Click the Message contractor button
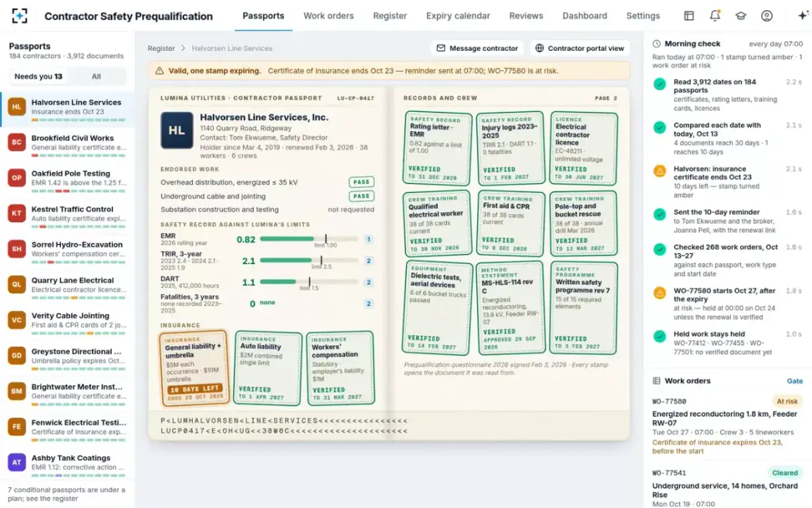 pos(477,48)
